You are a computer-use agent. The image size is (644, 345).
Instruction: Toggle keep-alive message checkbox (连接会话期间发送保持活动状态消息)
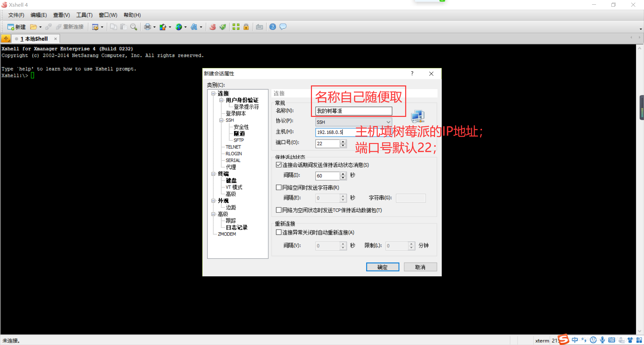click(278, 165)
